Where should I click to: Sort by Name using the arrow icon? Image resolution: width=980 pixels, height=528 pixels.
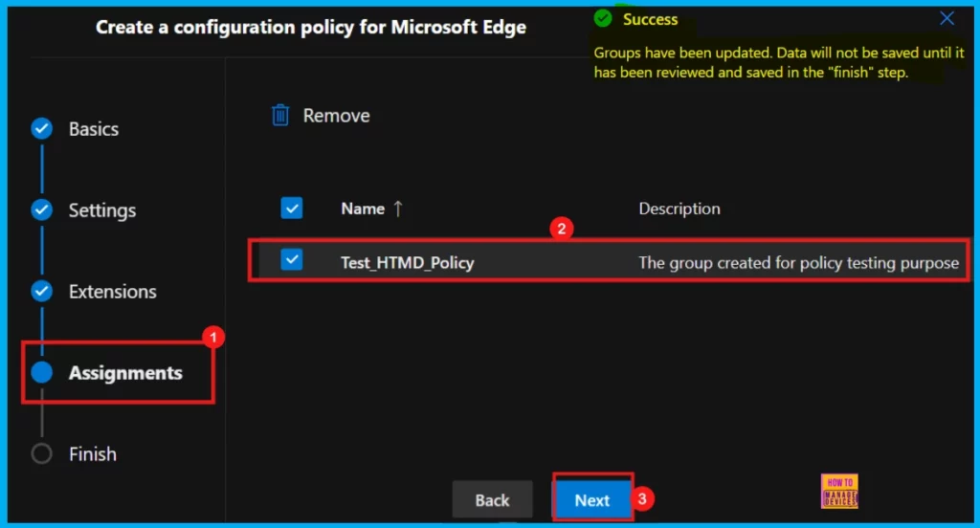pyautogui.click(x=398, y=209)
